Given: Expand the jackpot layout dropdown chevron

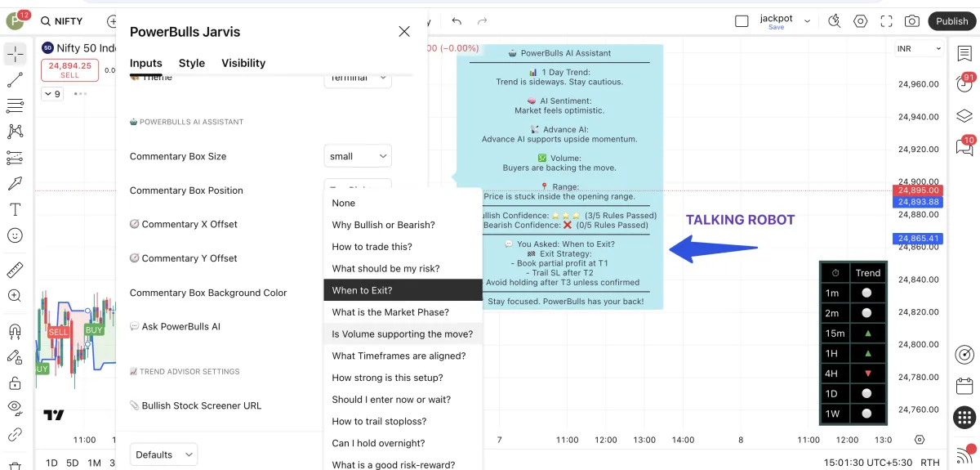Looking at the screenshot, I should point(808,21).
